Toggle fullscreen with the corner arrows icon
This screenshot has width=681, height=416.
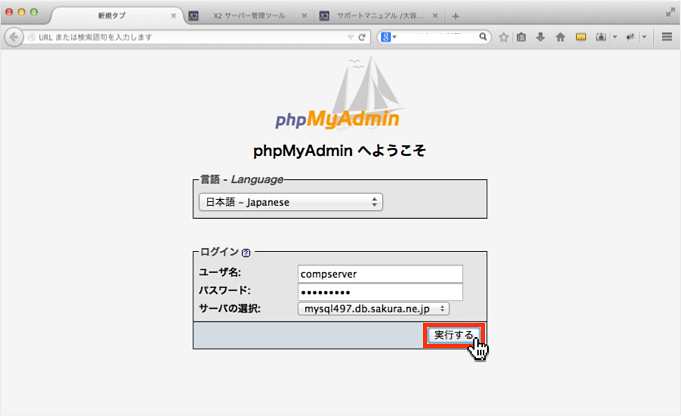(670, 13)
